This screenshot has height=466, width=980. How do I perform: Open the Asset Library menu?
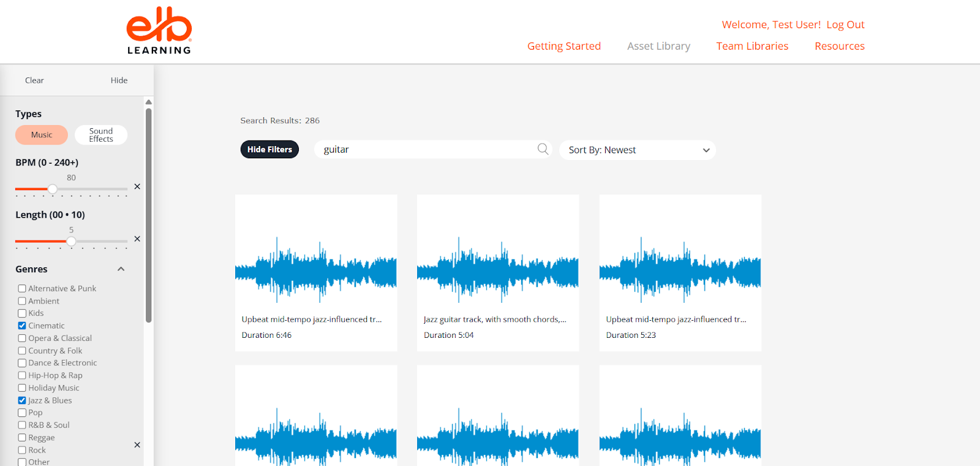[x=658, y=46]
